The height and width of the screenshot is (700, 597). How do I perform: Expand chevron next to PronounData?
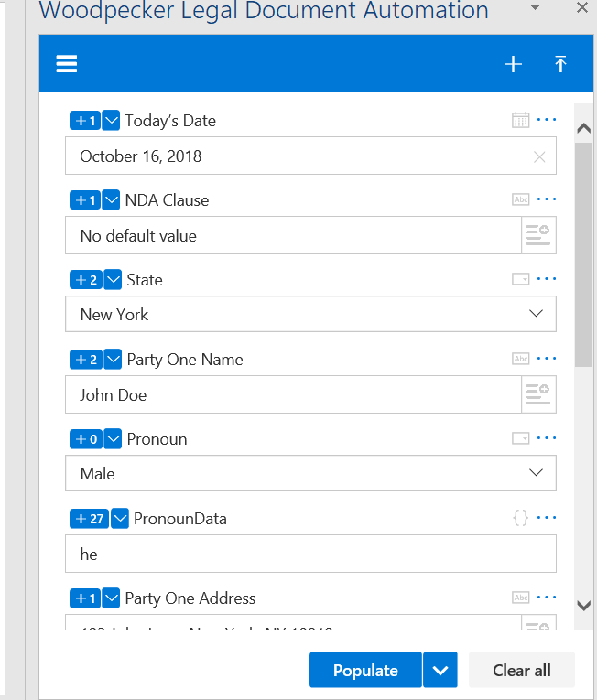pyautogui.click(x=120, y=519)
